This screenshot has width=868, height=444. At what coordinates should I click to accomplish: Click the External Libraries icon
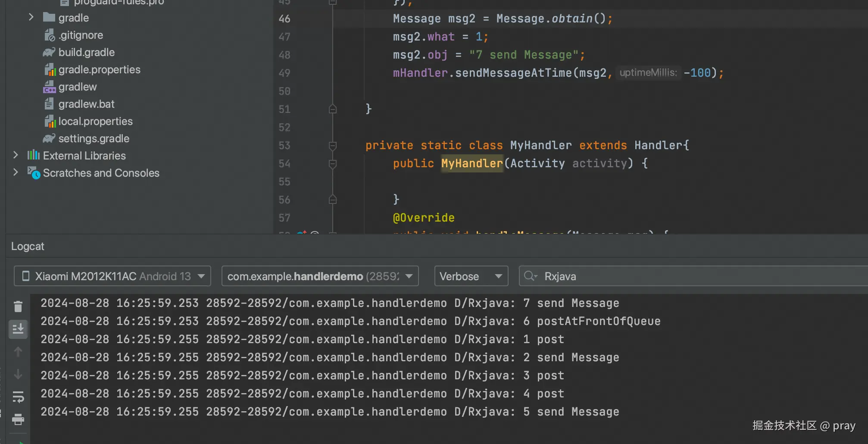(x=34, y=155)
